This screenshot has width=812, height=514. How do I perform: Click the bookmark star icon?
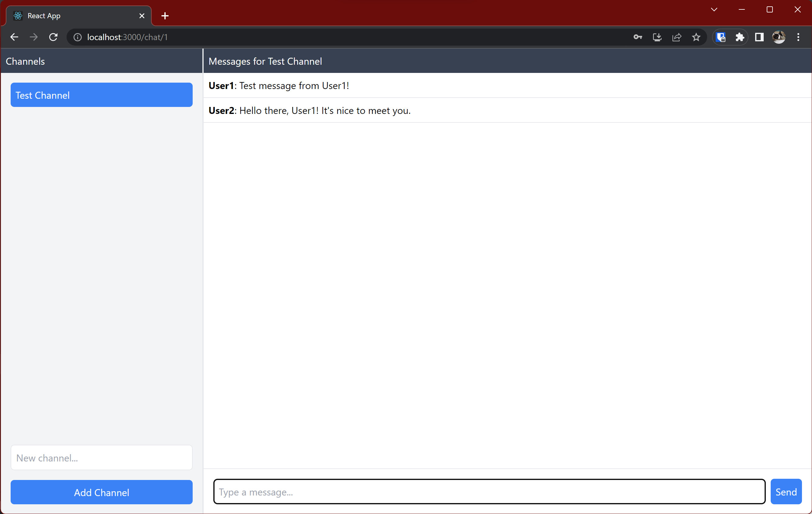click(x=697, y=37)
